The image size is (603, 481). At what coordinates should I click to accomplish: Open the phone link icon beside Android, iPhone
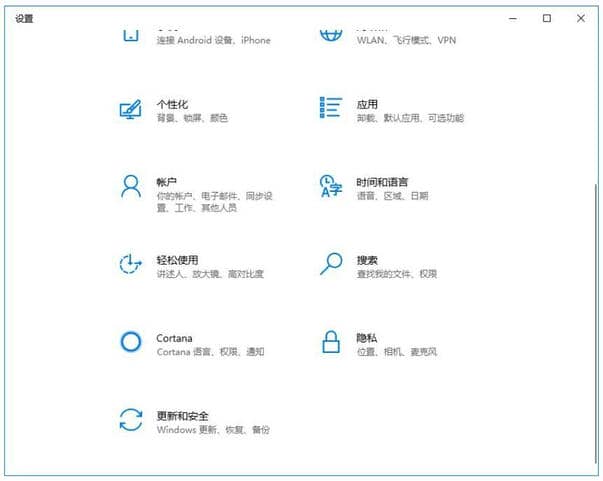click(x=131, y=35)
